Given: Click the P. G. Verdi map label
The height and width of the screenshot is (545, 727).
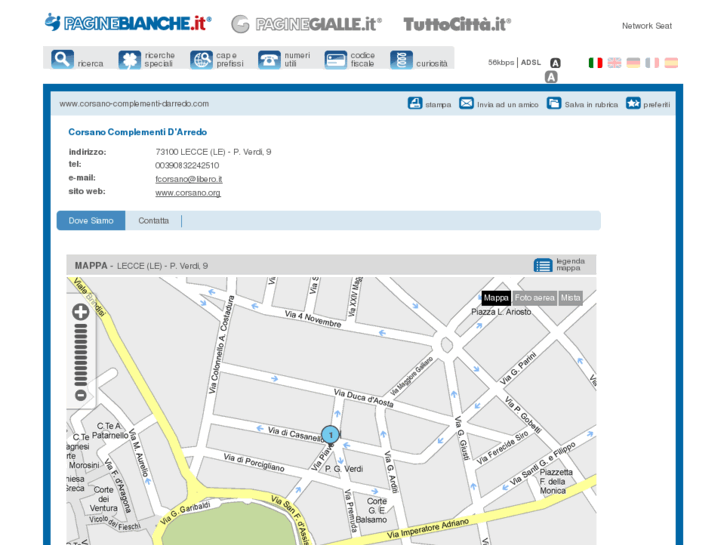Looking at the screenshot, I should tap(344, 469).
